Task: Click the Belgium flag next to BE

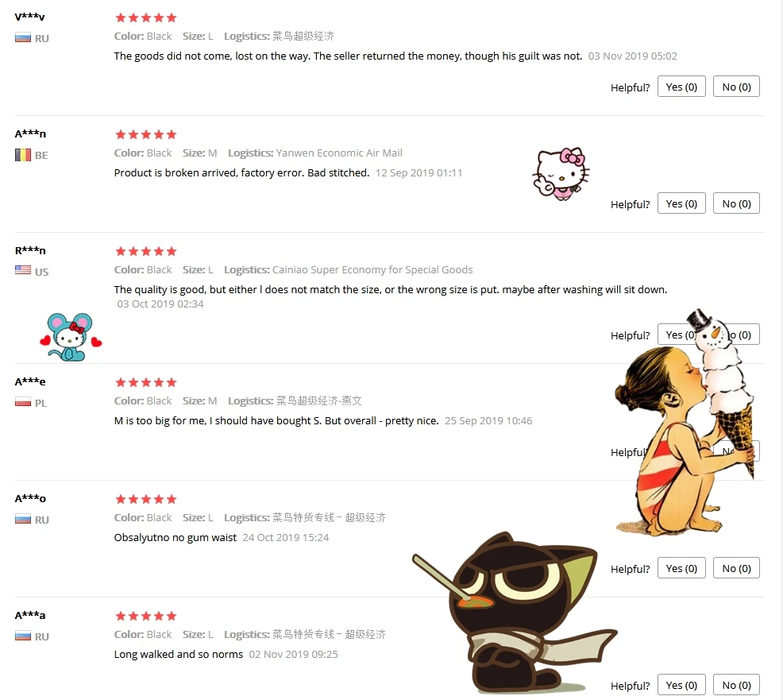Action: (23, 155)
